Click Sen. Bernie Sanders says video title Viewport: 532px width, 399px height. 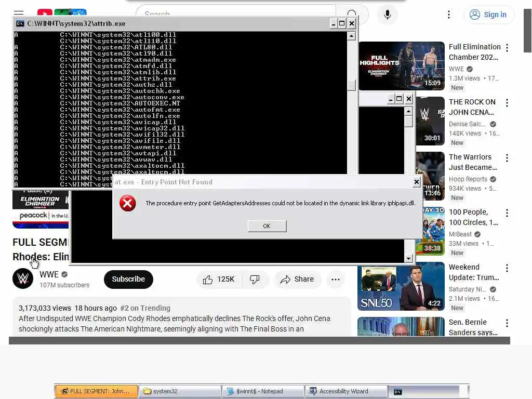tap(473, 327)
